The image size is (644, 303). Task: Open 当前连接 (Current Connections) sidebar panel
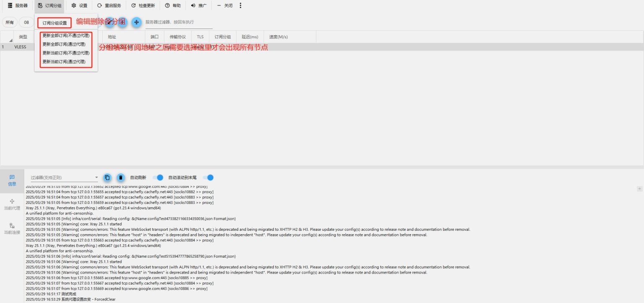[12, 228]
